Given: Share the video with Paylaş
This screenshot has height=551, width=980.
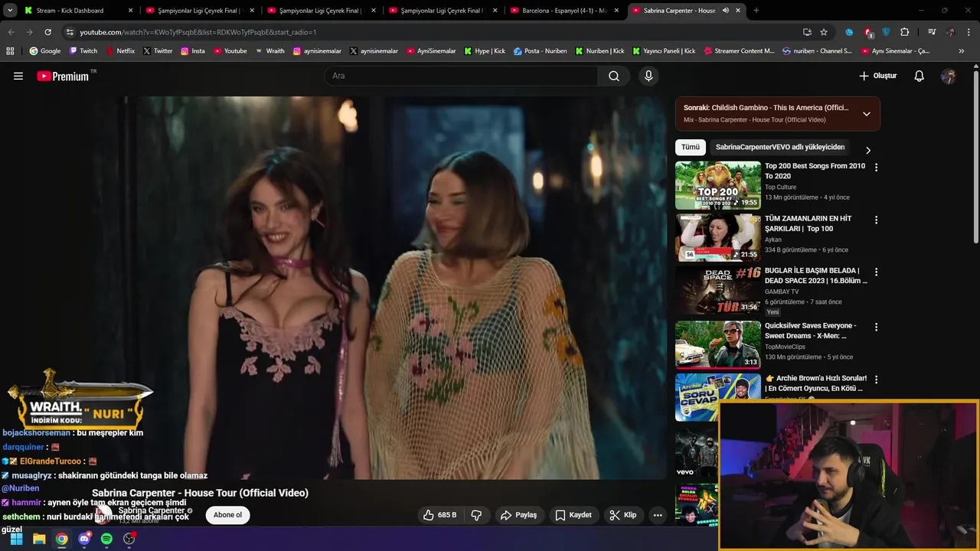Looking at the screenshot, I should (518, 515).
